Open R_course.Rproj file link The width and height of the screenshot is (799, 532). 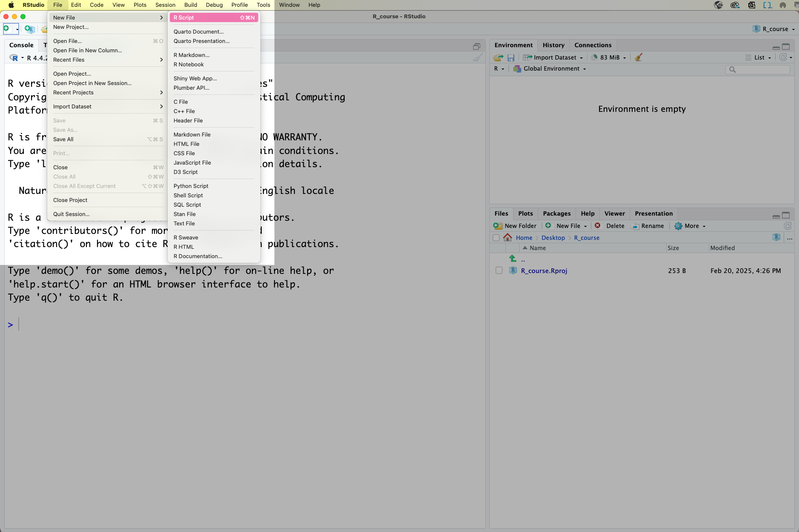544,270
